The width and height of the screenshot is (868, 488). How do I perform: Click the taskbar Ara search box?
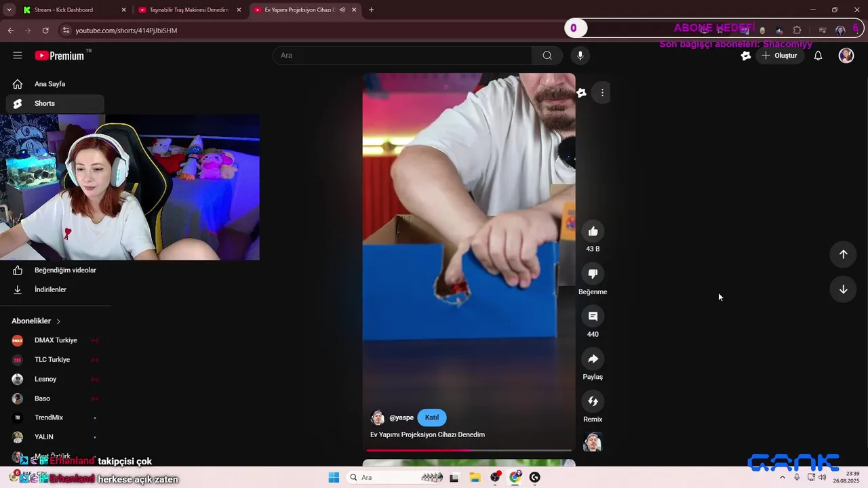point(395,478)
